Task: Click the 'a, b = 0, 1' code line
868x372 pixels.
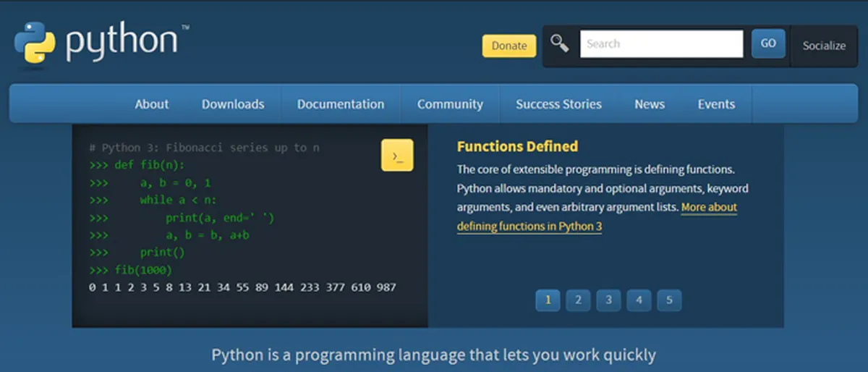Action: click(176, 182)
